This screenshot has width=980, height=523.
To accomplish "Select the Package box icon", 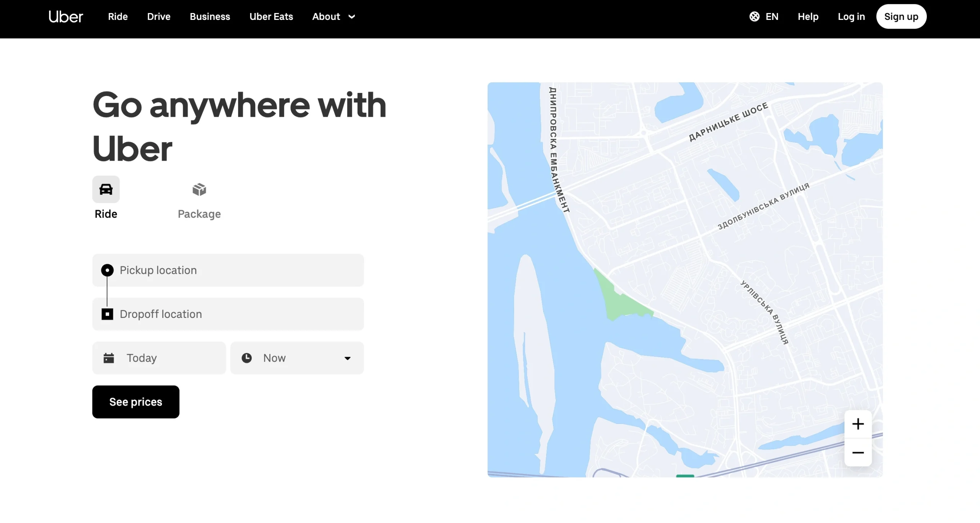I will pos(199,189).
